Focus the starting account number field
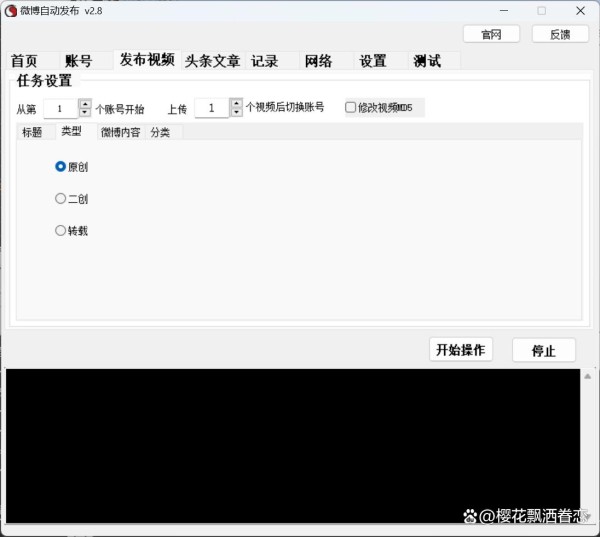The height and width of the screenshot is (537, 600). point(60,109)
